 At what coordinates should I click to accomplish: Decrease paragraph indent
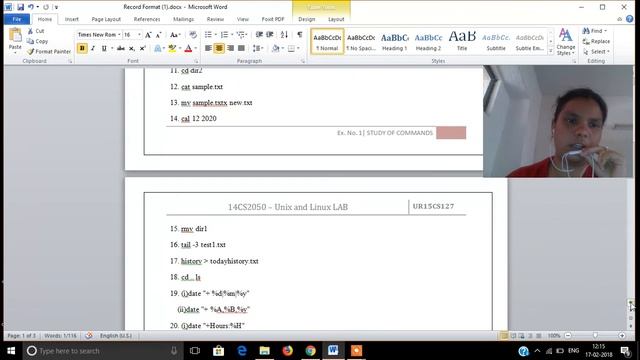coord(259,35)
